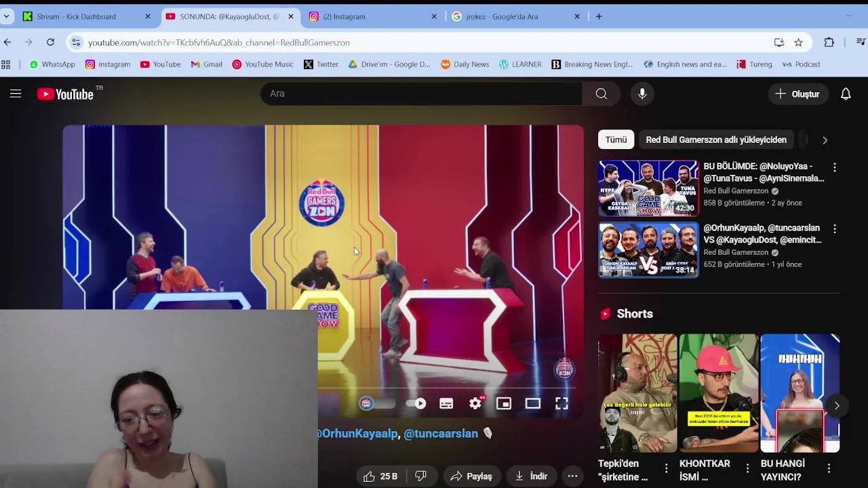Show next filter chips arrow
Screen dimensions: 868x488
pyautogui.click(x=825, y=140)
